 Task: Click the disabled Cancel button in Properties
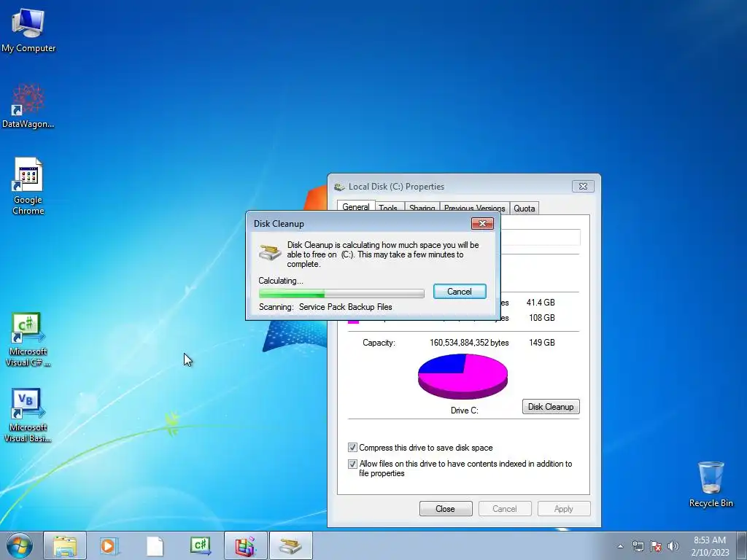tap(505, 508)
